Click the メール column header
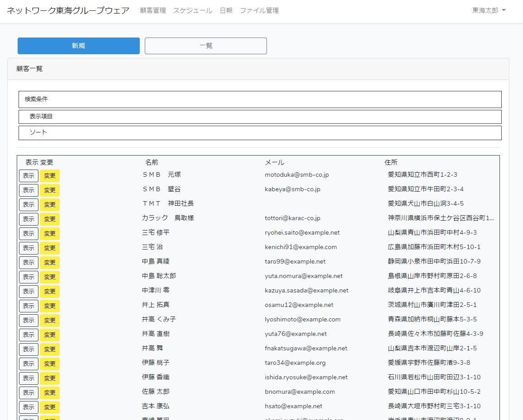This screenshot has height=420, width=523. (275, 162)
